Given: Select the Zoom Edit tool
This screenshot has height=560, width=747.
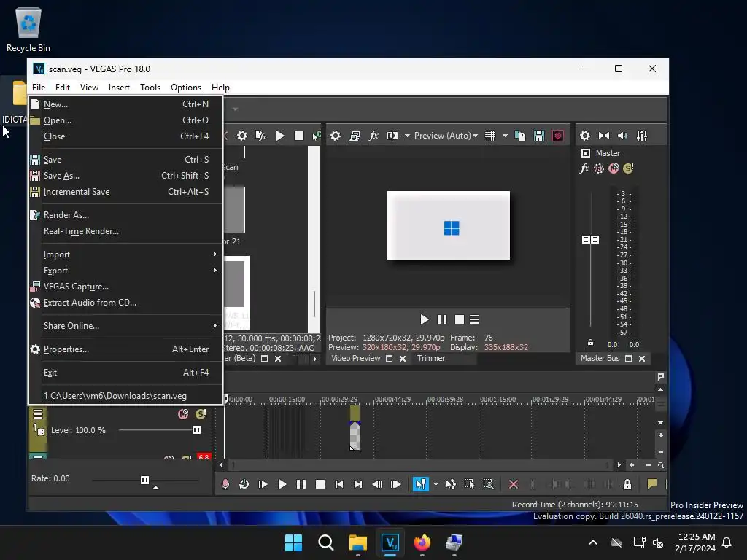Looking at the screenshot, I should coord(488,484).
